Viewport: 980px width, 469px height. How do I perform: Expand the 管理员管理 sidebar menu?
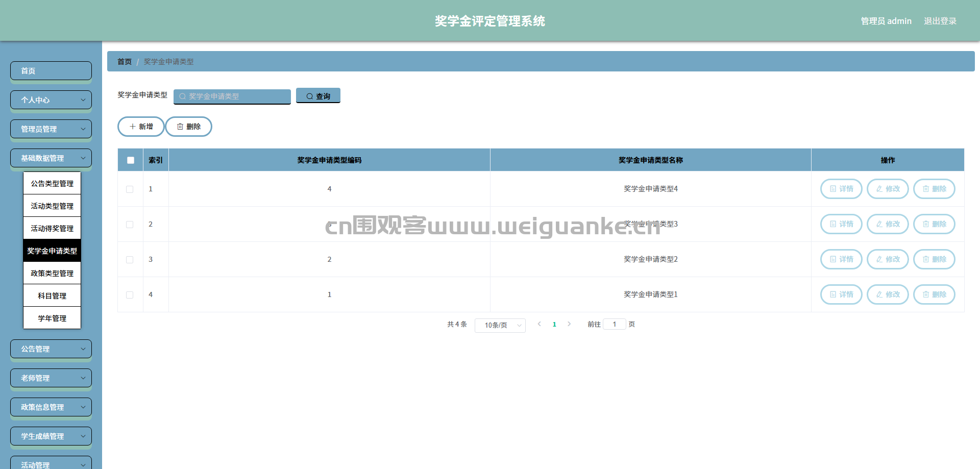[x=51, y=129]
